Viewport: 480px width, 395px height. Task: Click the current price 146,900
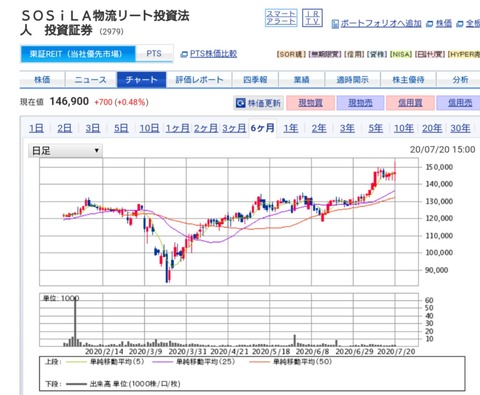click(69, 101)
